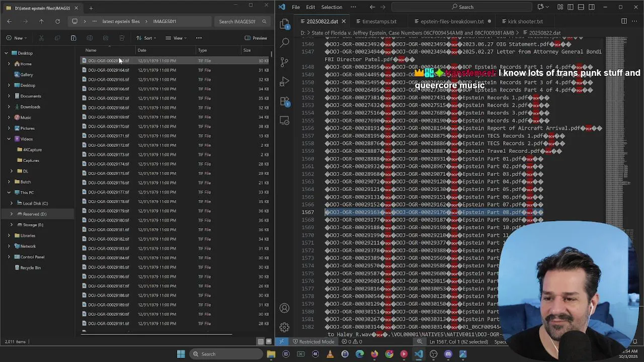Viewport: 644px width, 362px height.
Task: Click Refresh button in File Explorer
Action: tap(57, 22)
